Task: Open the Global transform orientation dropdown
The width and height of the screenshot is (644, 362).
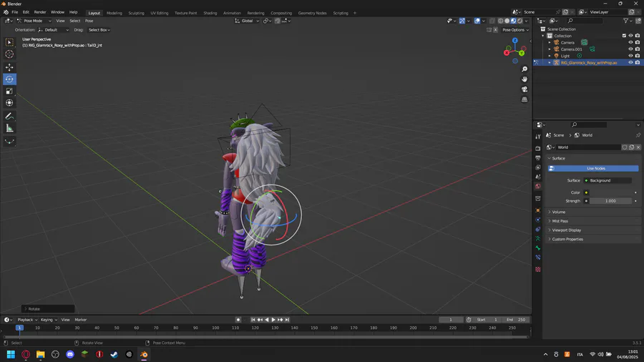Action: (x=247, y=21)
